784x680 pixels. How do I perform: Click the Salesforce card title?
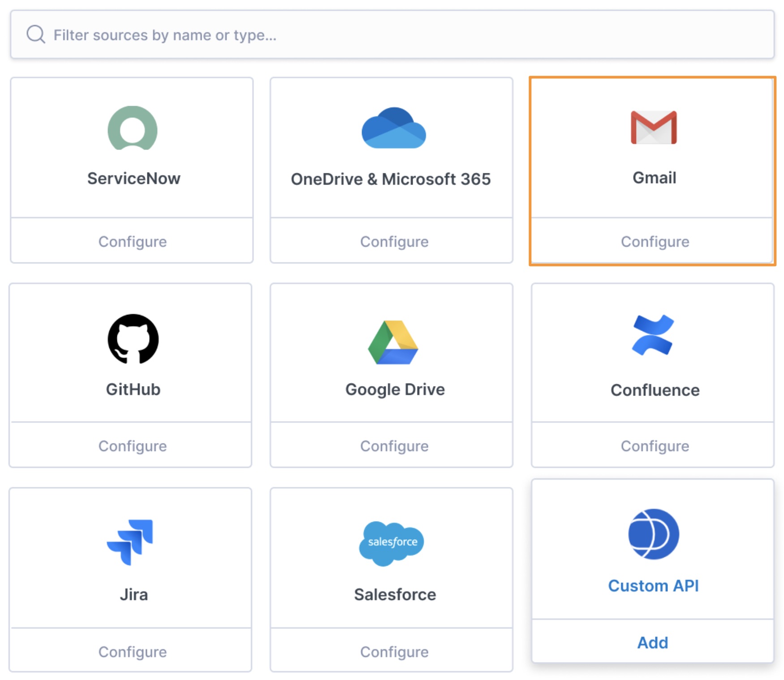[395, 594]
